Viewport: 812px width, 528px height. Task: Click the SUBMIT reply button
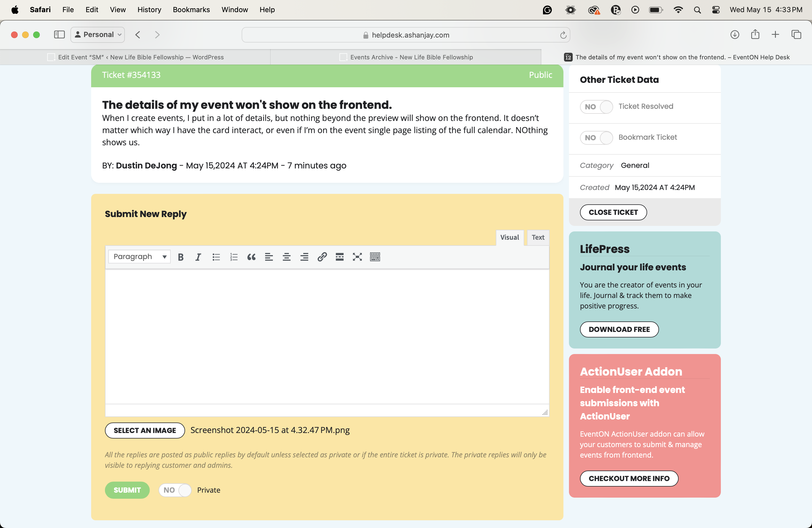pos(127,490)
